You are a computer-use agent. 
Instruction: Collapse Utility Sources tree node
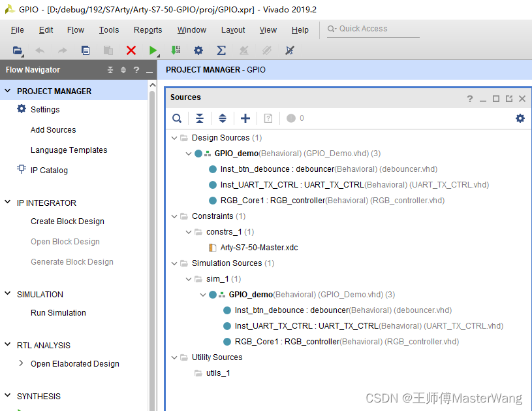[174, 357]
